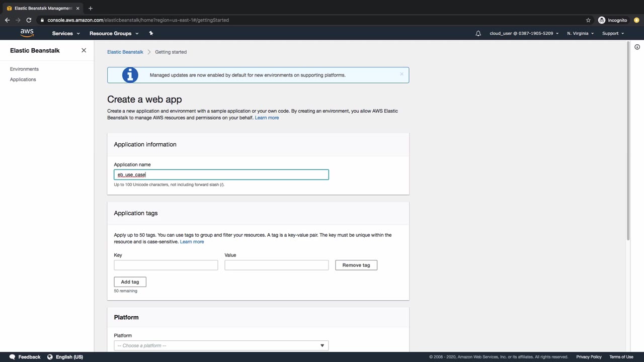Open Learn more link in Application tags

pos(192,242)
